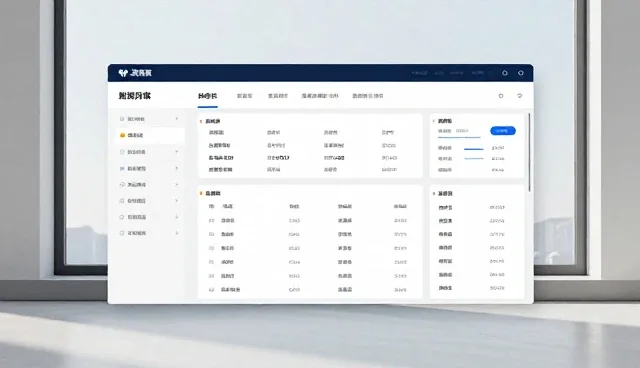Screen dimensions: 640x368
Task: Click the underlined input field beside the blue pill button
Action: tap(459, 132)
